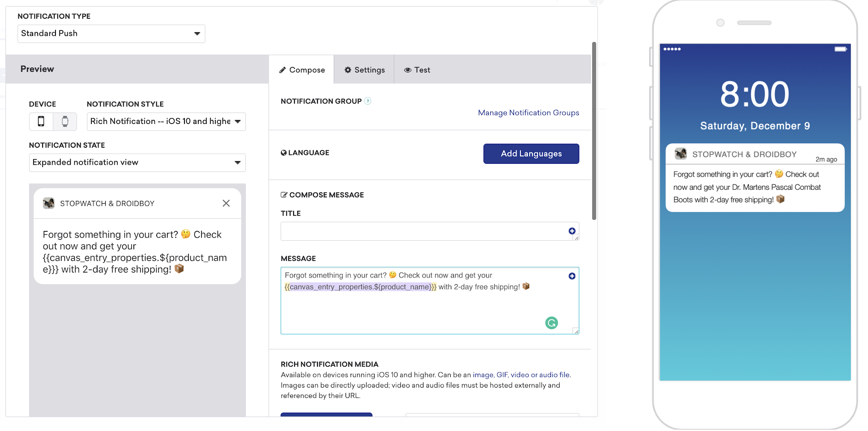Open image, GIF, video or audio file link

click(522, 375)
